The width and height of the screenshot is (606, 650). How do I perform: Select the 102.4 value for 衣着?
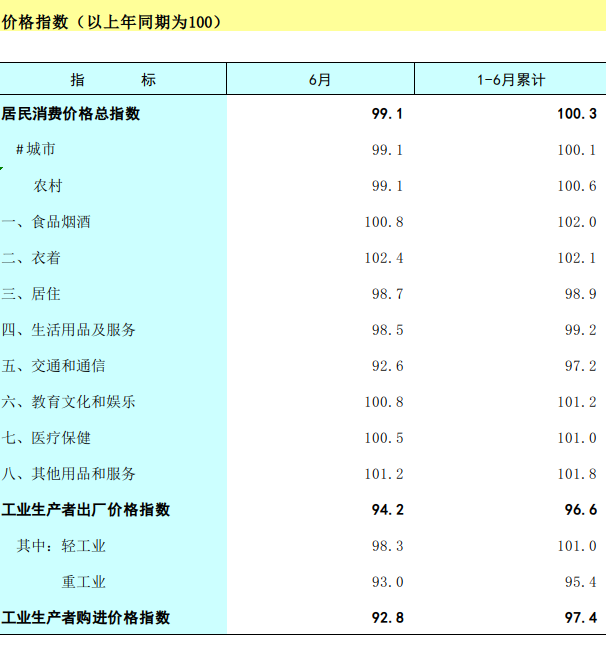pos(384,258)
